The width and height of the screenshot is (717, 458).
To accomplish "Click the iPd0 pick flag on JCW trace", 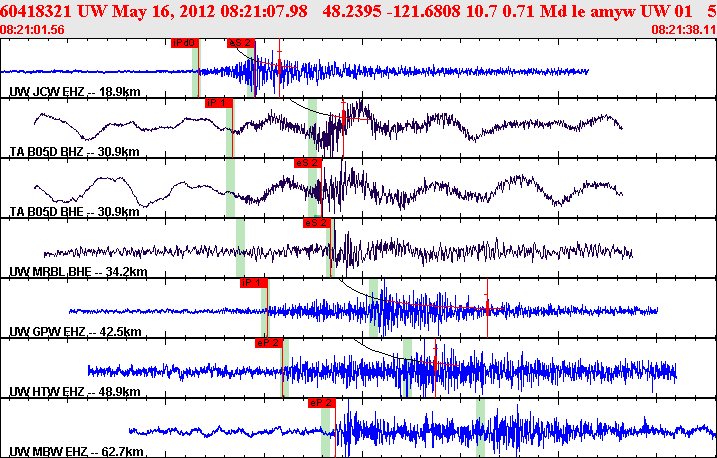I will point(185,43).
